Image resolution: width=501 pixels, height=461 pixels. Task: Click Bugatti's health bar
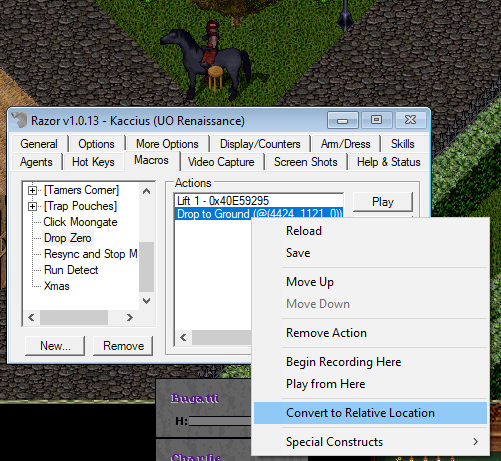(220, 421)
